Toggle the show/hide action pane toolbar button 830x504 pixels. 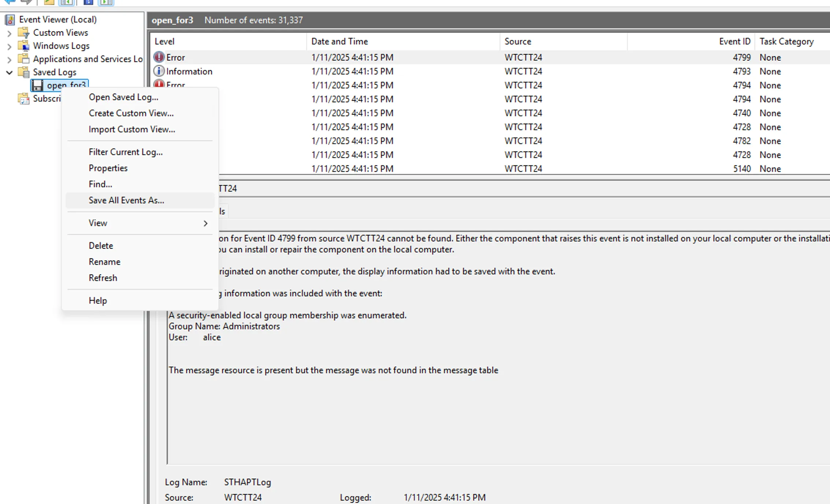click(107, 2)
